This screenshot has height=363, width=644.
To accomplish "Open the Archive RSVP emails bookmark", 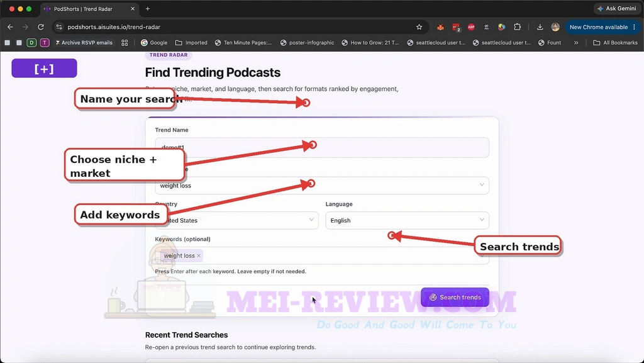I will tap(84, 43).
